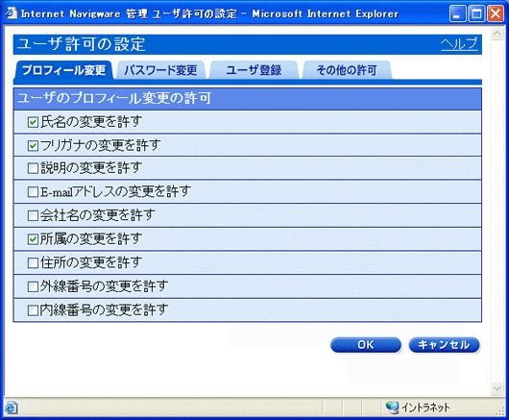509x420 pixels.
Task: Select the プロフィール変更 tab
Action: tap(63, 70)
